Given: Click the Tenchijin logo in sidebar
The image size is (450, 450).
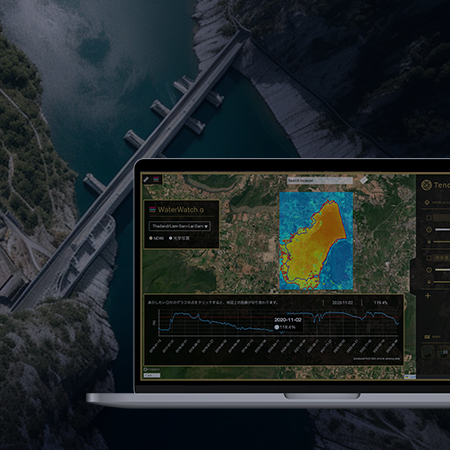Looking at the screenshot, I should [426, 185].
